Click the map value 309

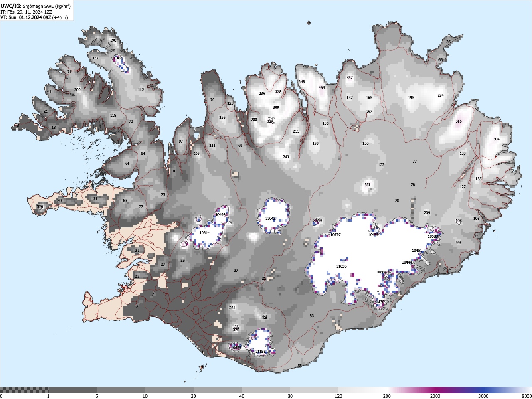click(x=276, y=108)
